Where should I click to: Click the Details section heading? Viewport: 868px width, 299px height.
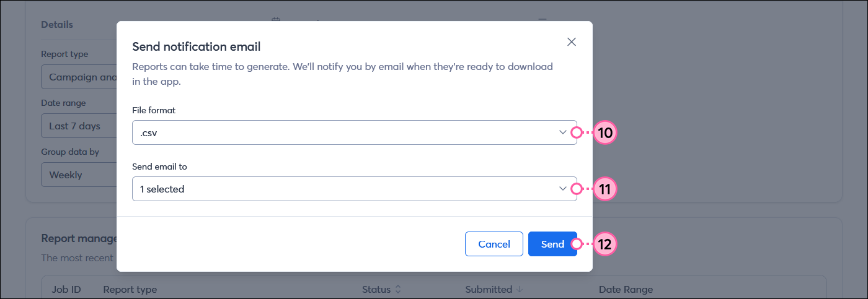coord(57,25)
